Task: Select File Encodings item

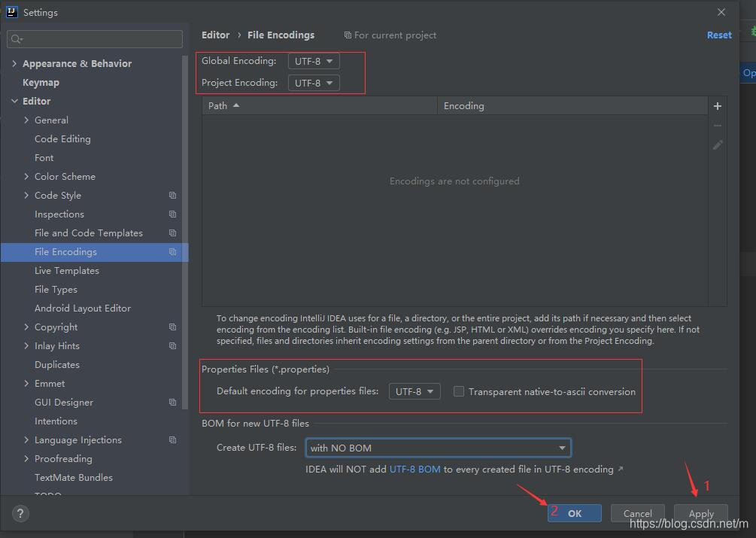Action: (x=95, y=251)
